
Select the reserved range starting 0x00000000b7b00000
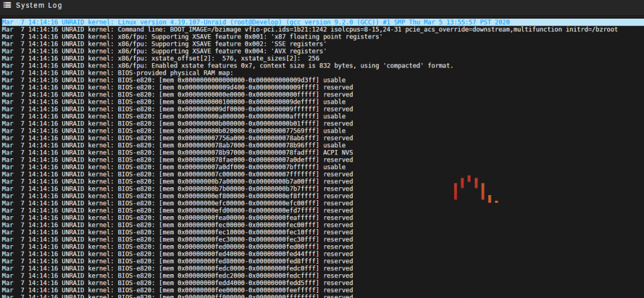pyautogui.click(x=178, y=189)
